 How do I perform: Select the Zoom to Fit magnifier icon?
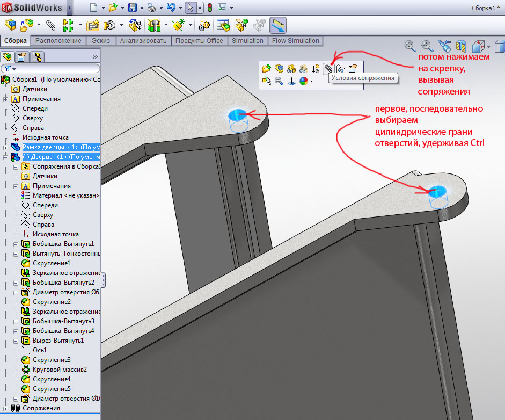410,45
